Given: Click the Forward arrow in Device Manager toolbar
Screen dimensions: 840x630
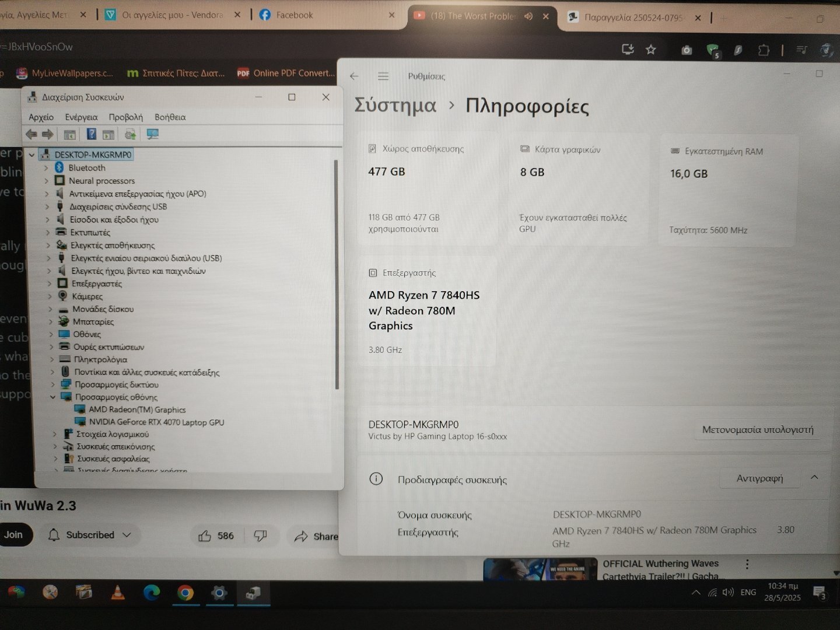Looking at the screenshot, I should tap(48, 135).
